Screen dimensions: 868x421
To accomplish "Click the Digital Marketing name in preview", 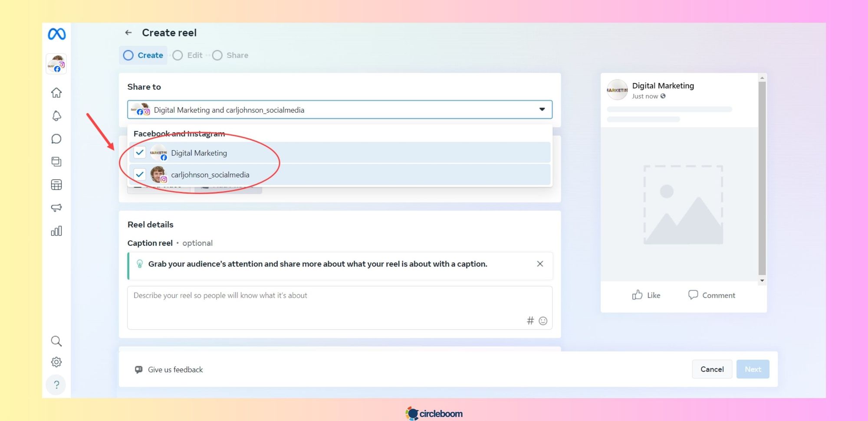I will click(663, 86).
